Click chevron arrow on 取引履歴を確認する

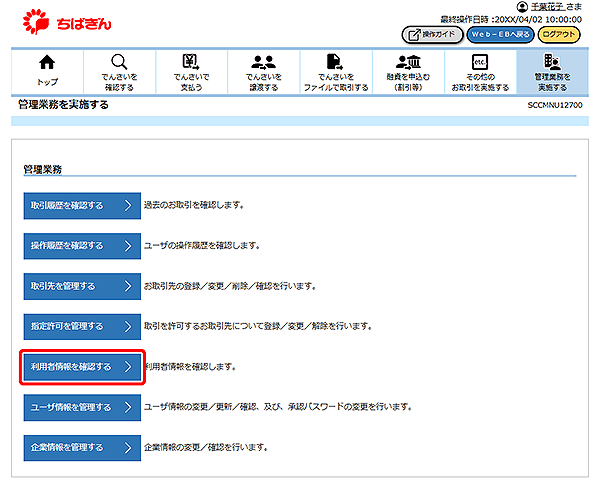(x=128, y=206)
